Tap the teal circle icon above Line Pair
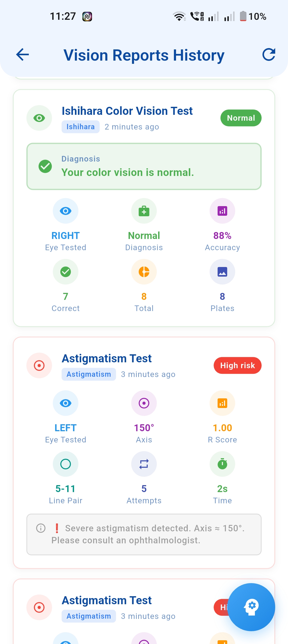The width and height of the screenshot is (288, 644). 66,464
